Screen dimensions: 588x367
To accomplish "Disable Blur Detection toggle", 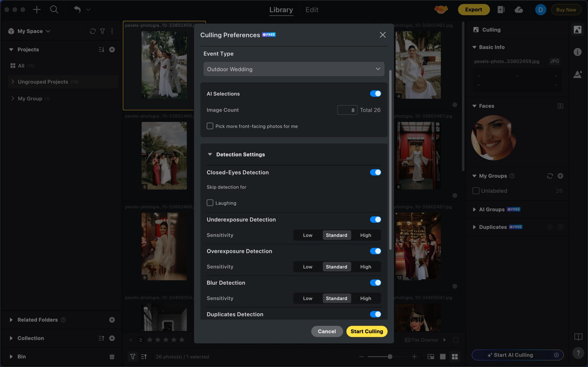I will click(x=375, y=283).
